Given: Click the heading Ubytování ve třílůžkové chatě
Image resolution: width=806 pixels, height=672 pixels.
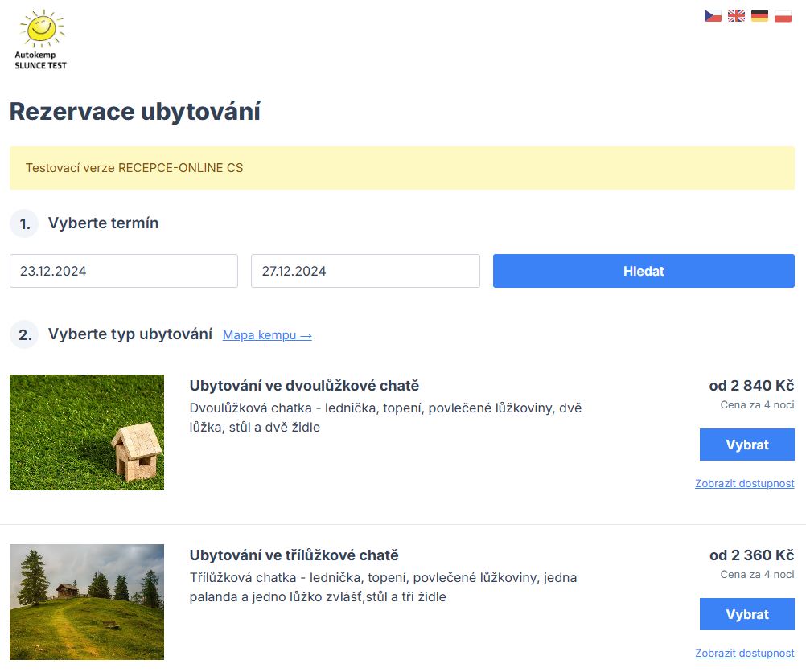Looking at the screenshot, I should click(x=294, y=555).
